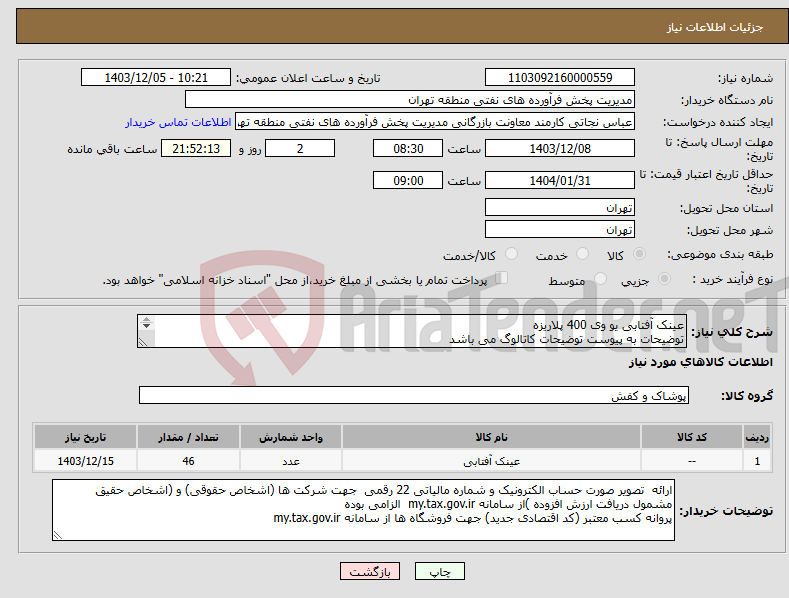Screen dimensions: 789x598
Task: Click response deadline date 1403/12/08
Action: coord(560,148)
